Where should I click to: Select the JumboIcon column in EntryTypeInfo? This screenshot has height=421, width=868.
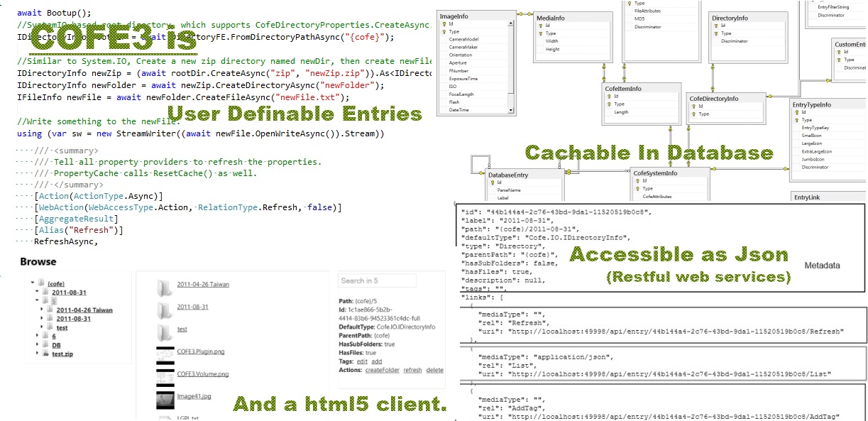[x=813, y=159]
